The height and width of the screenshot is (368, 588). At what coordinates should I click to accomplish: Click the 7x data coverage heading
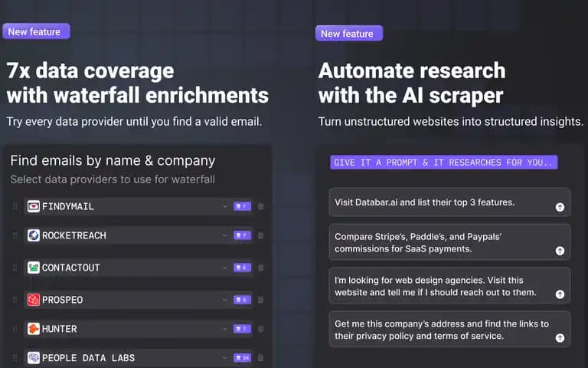(x=137, y=83)
